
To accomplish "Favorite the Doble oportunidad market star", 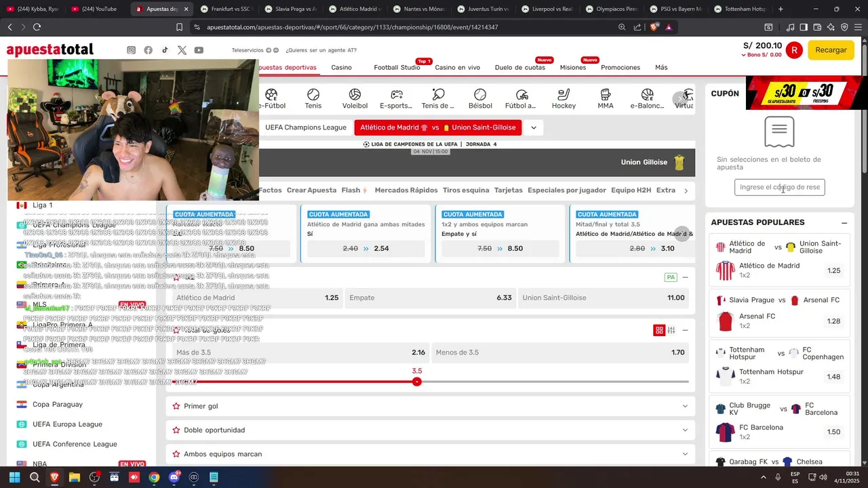I will click(176, 430).
